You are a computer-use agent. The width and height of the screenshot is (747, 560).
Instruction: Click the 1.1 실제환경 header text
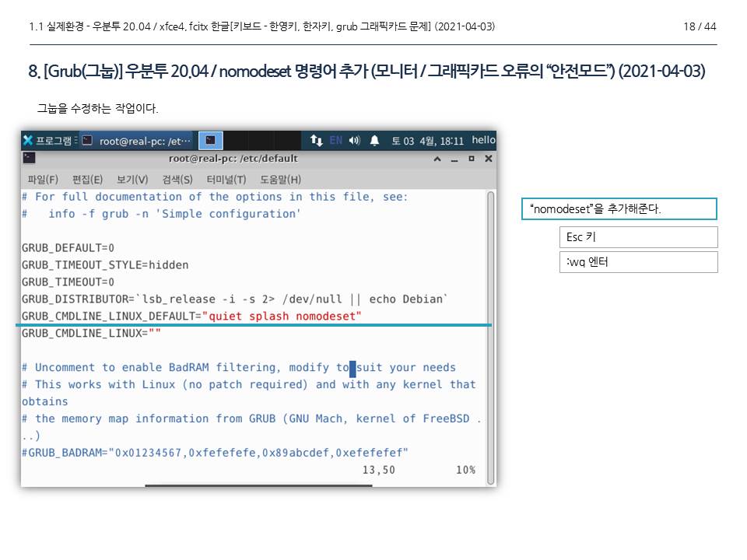coord(262,26)
